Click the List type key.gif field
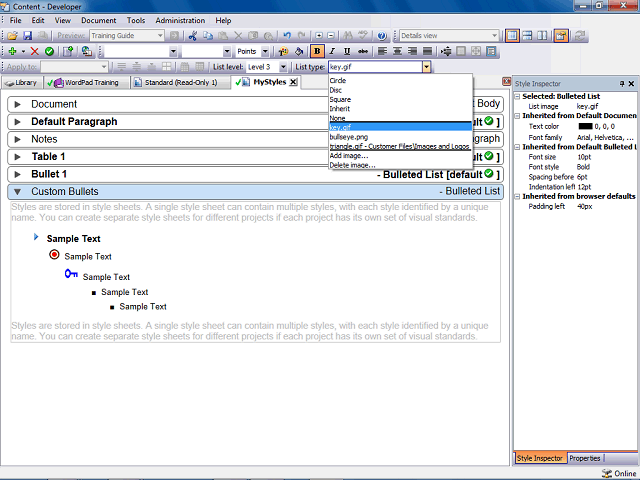This screenshot has height=480, width=640. tap(375, 67)
